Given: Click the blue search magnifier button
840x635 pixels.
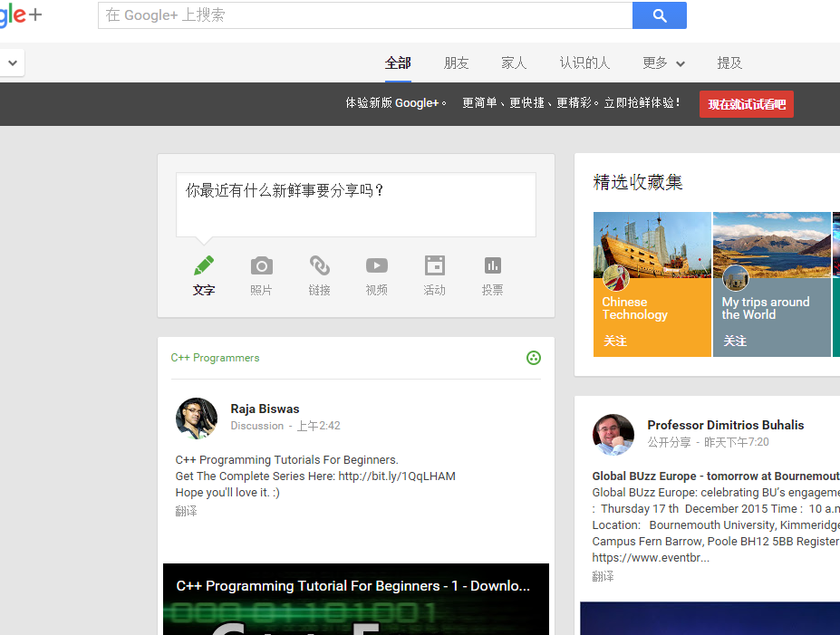Looking at the screenshot, I should pos(660,15).
